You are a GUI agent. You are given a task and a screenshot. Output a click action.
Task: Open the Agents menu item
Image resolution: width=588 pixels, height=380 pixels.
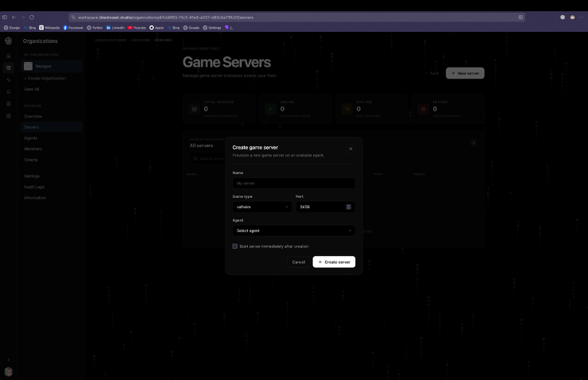[x=52, y=138]
